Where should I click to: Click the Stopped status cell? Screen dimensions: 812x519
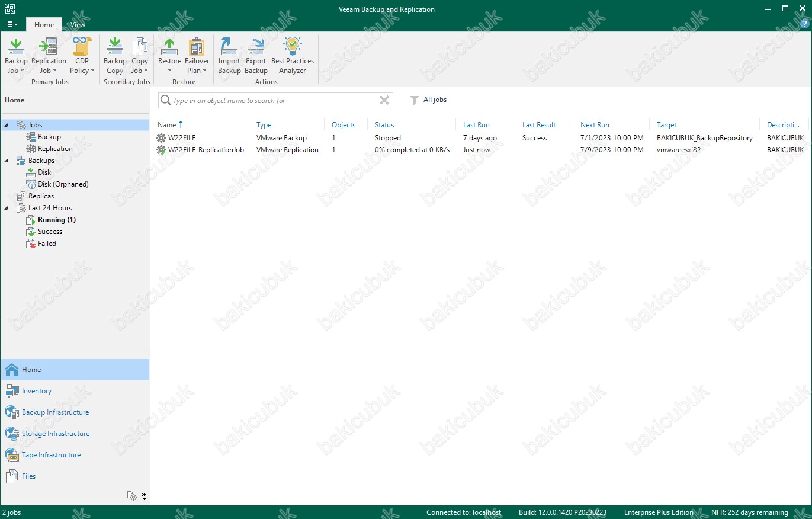click(x=388, y=138)
